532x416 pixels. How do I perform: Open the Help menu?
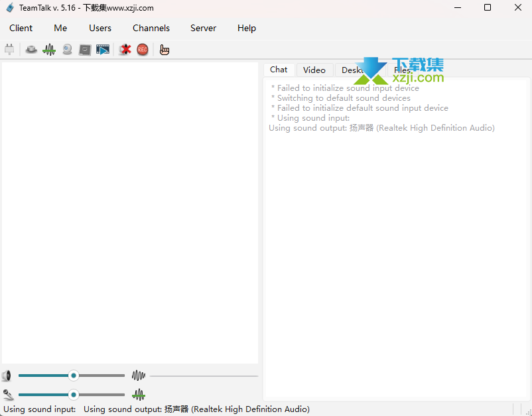pos(247,28)
